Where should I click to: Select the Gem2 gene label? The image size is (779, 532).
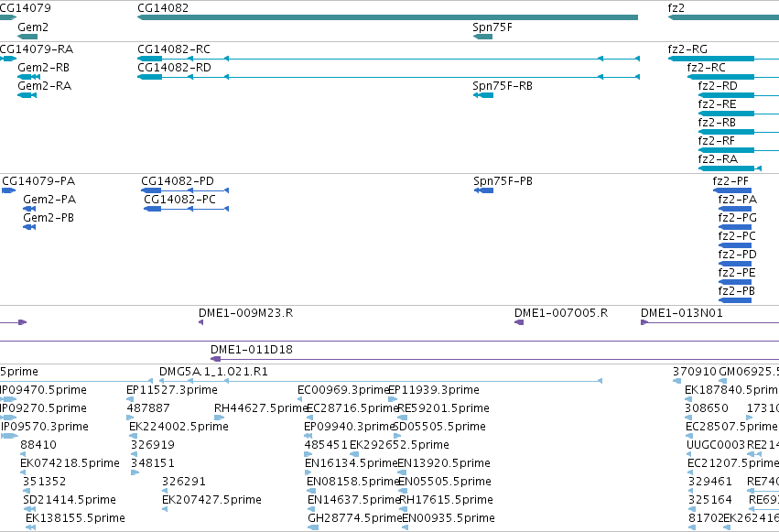tap(33, 27)
